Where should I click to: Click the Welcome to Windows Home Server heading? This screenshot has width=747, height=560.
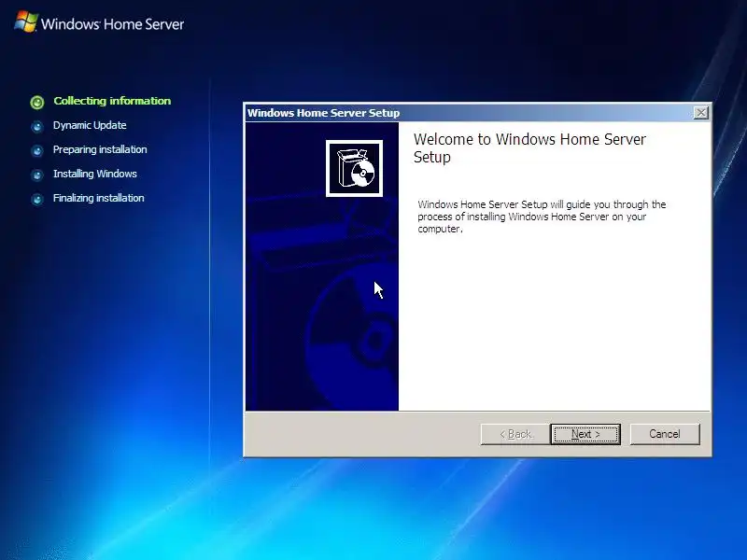529,148
